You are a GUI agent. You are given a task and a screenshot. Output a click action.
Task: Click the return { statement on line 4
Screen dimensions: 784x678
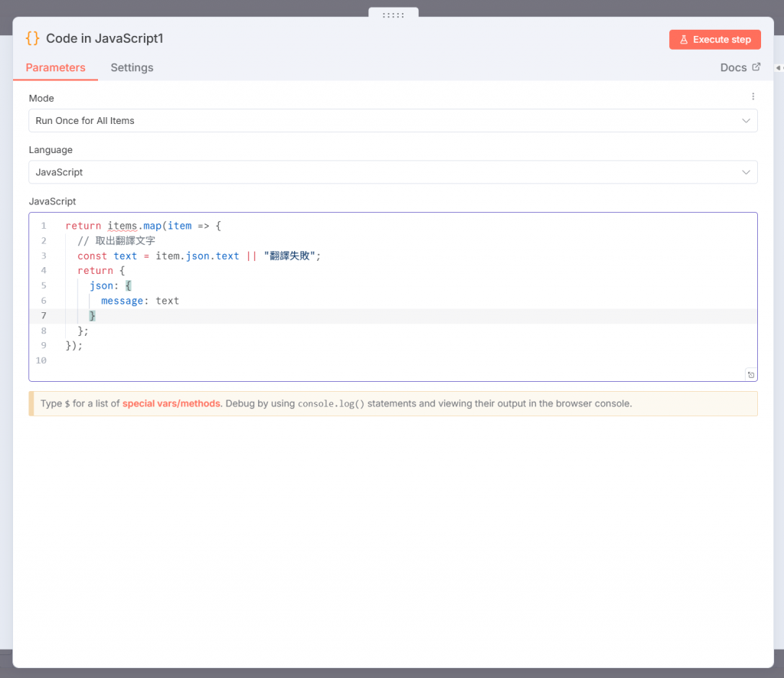tap(101, 271)
